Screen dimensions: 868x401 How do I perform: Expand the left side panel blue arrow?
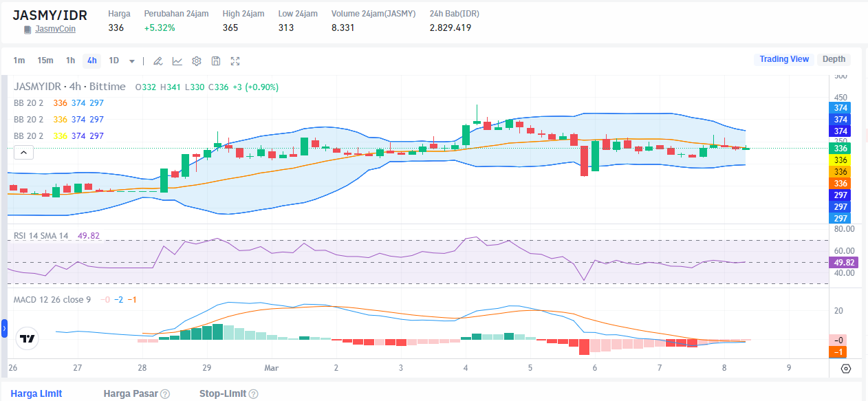coord(3,329)
